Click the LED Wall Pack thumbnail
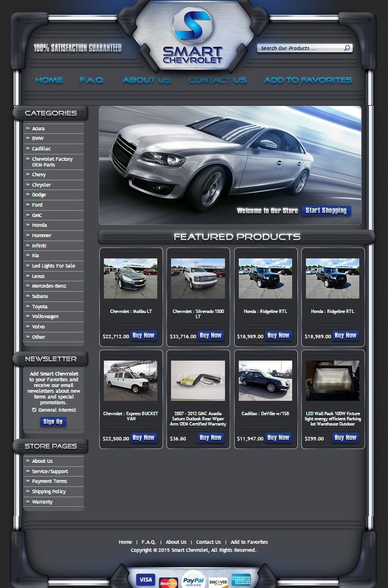388x588 pixels. point(332,381)
